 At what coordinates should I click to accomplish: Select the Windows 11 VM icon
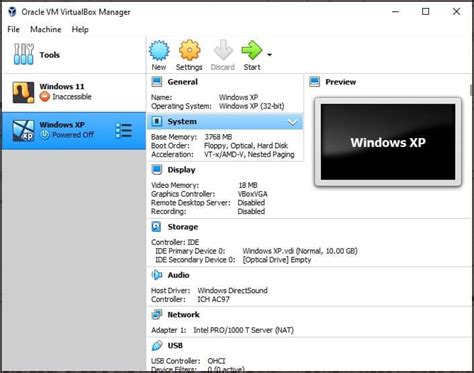pos(23,92)
